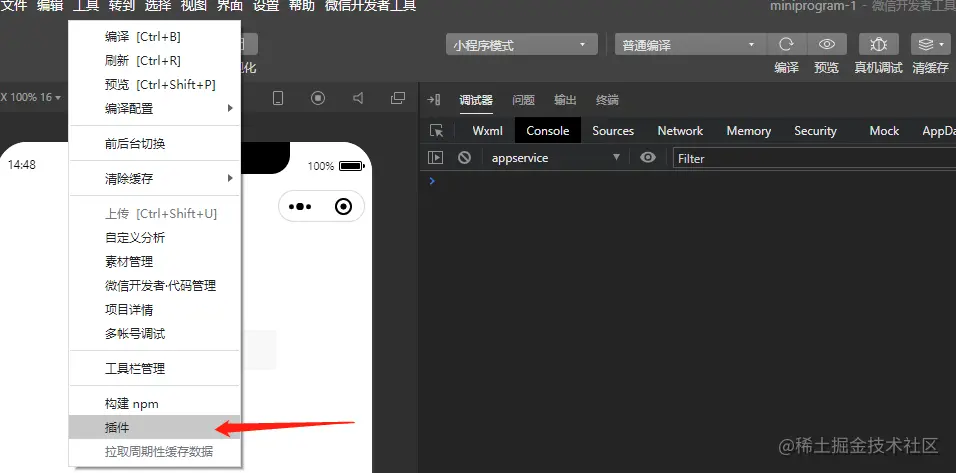Screen dimensions: 956x473
Task: Click the dropdown arrow next to clear cache icon
Action: [943, 44]
